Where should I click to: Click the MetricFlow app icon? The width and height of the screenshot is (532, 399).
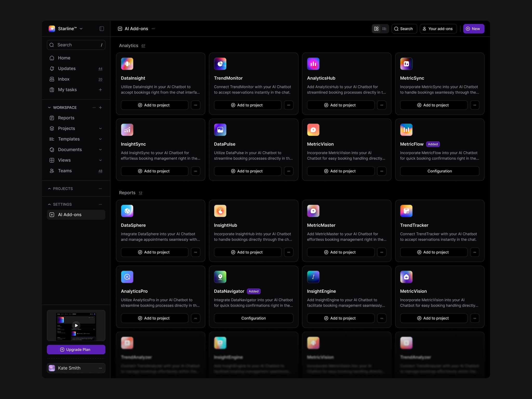(406, 130)
